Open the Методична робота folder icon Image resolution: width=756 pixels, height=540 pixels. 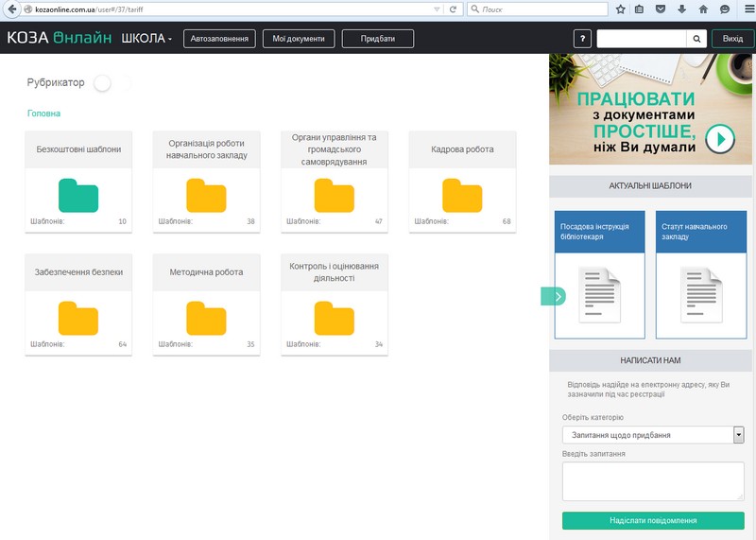pos(206,318)
